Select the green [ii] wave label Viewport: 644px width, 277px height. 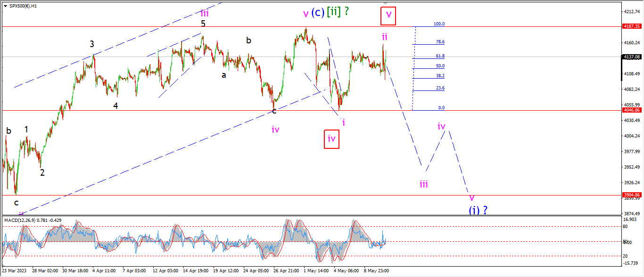334,13
